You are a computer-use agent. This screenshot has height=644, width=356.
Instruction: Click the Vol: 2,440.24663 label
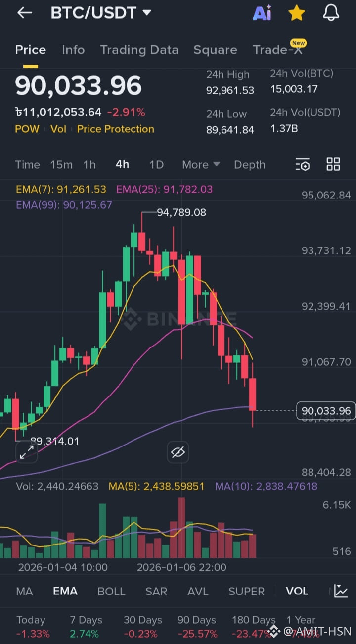point(57,487)
